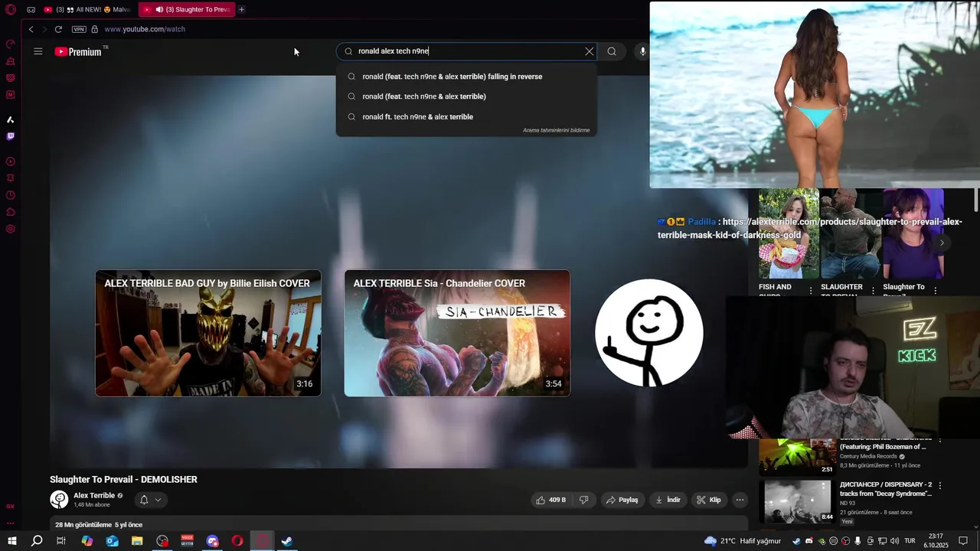The height and width of the screenshot is (551, 980).
Task: Open File Explorer folder in taskbar
Action: click(x=137, y=541)
